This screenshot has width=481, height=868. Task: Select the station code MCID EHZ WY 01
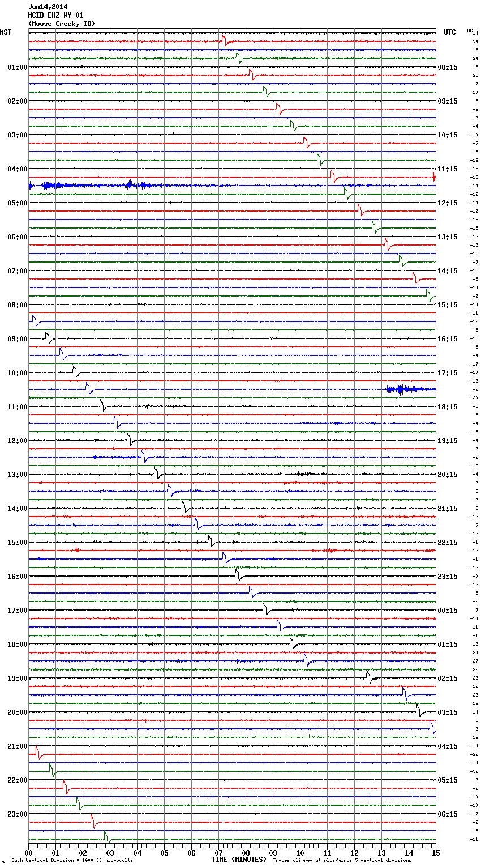[55, 15]
